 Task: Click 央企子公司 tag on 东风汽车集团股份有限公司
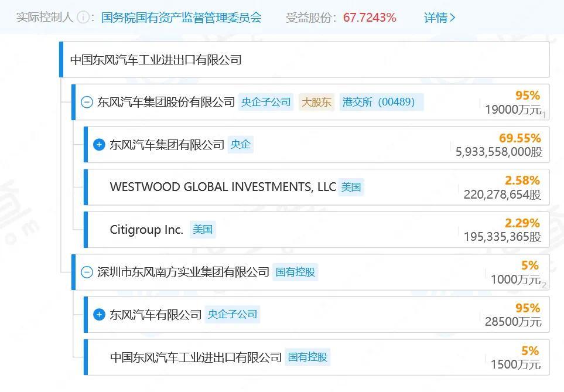tap(266, 102)
